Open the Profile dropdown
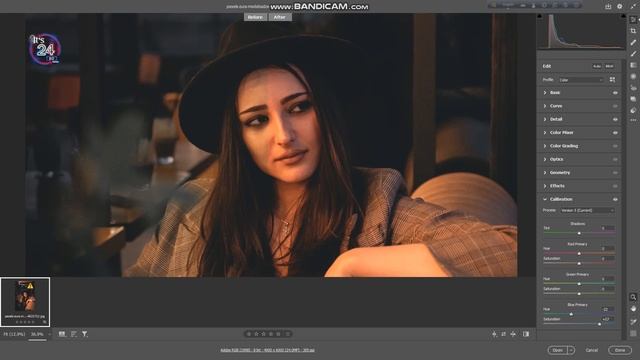Viewport: 640px width, 360px height. (x=581, y=80)
